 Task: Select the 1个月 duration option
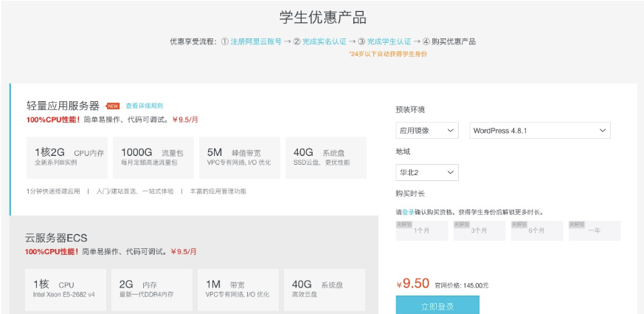point(422,231)
